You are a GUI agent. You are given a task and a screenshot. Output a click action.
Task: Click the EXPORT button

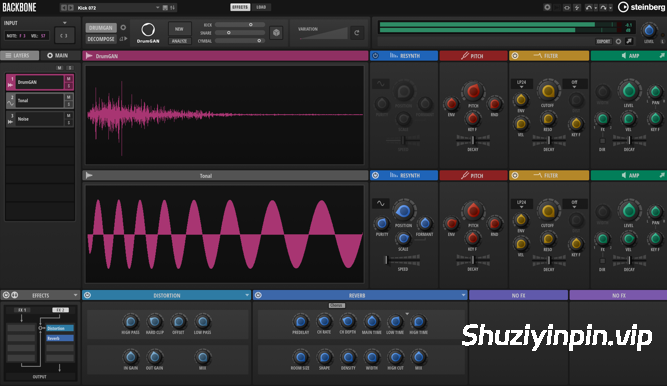tap(603, 41)
